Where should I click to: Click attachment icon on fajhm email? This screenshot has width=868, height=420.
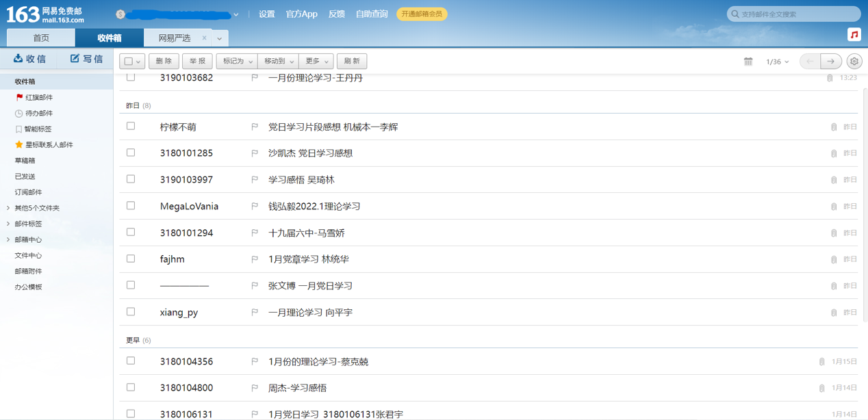click(834, 259)
